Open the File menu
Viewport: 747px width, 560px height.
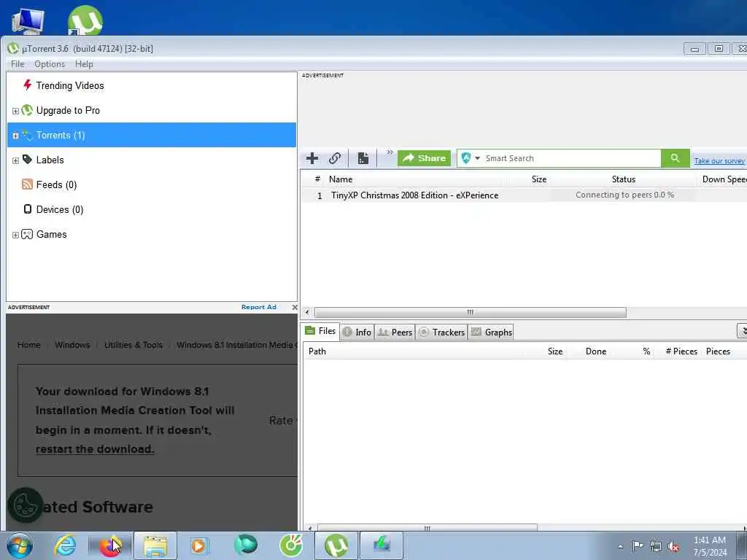(18, 64)
